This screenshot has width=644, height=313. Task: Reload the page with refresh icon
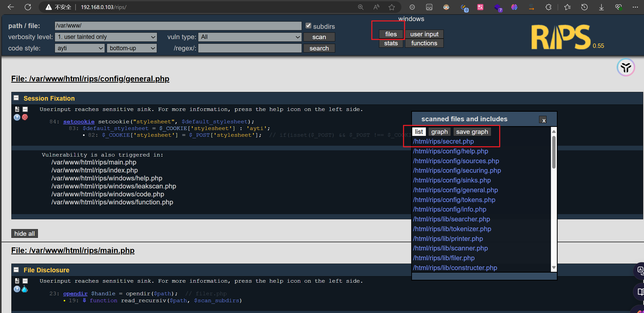(x=28, y=7)
